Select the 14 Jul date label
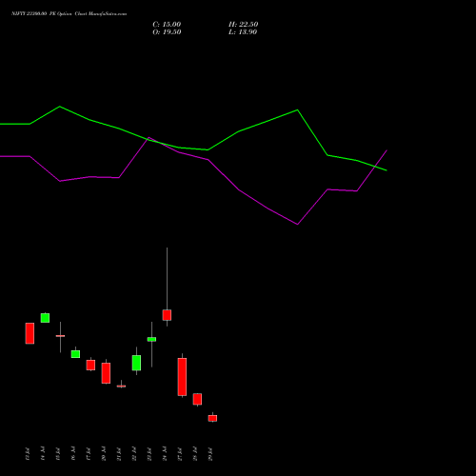476x476 pixels. (42, 454)
